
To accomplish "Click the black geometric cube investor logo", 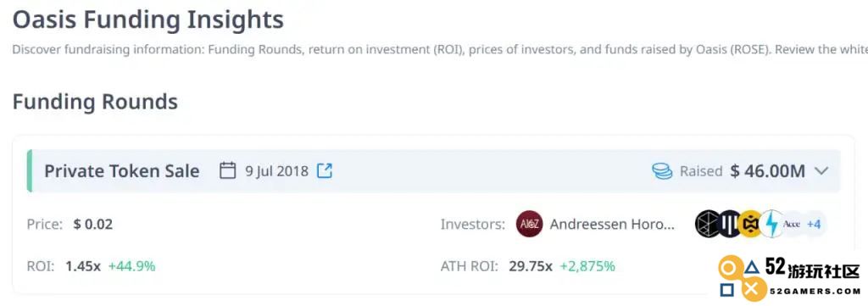I will 709,224.
